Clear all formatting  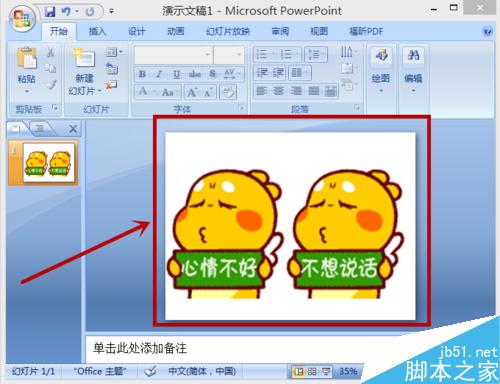[x=228, y=92]
